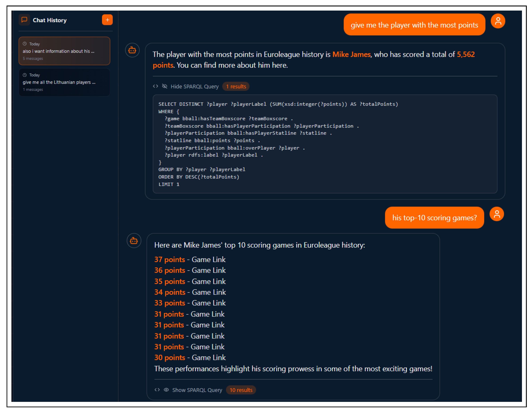Click the code brackets icon next to Show SPARQL Query
The height and width of the screenshot is (413, 532).
pyautogui.click(x=157, y=390)
